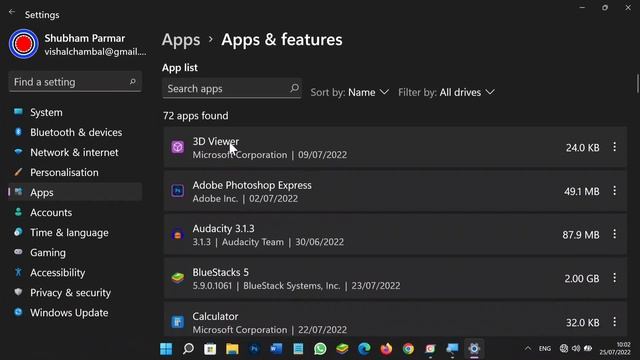This screenshot has height=360, width=640.
Task: Select the Apps sidebar item
Action: point(75,192)
